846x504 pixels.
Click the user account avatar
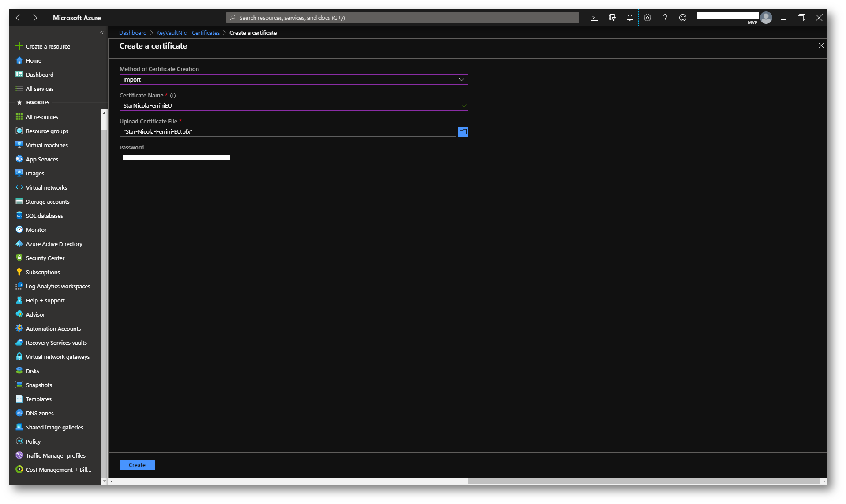click(766, 18)
